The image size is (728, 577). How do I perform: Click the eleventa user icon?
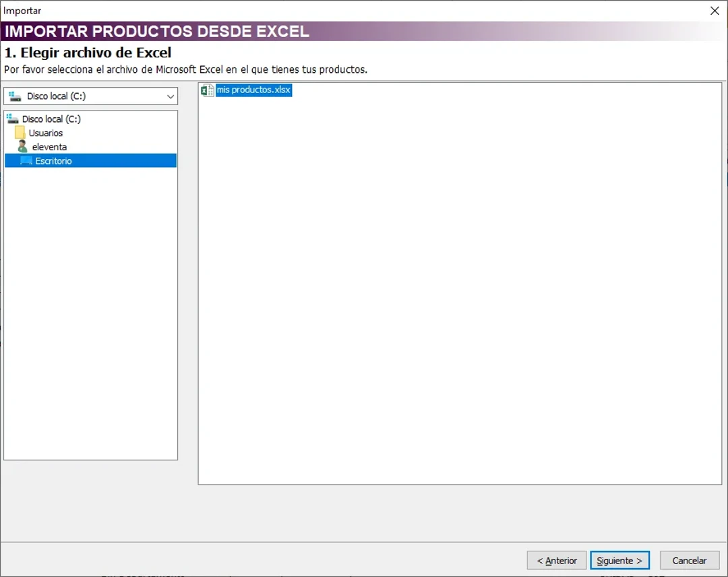23,146
